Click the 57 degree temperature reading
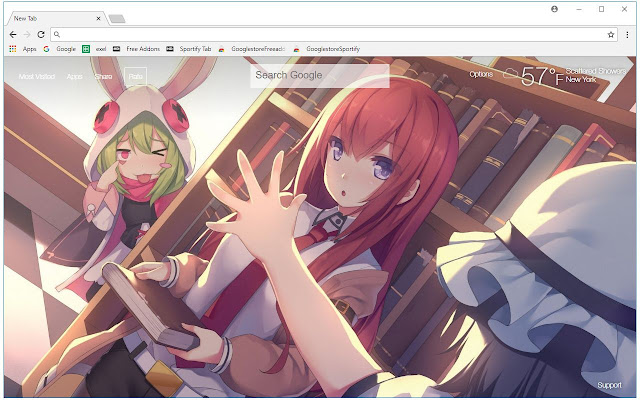 click(x=542, y=76)
